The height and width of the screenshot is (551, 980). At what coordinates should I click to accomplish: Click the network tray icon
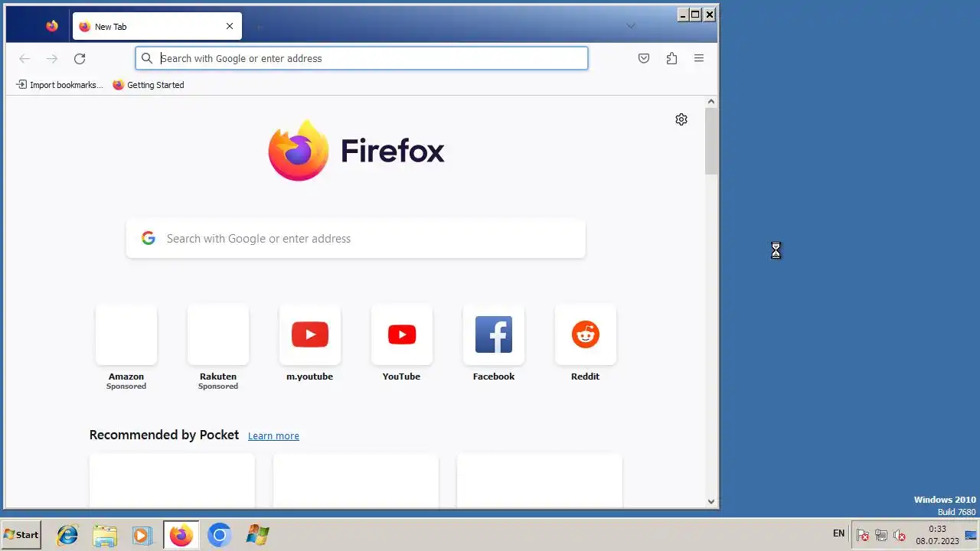(881, 535)
